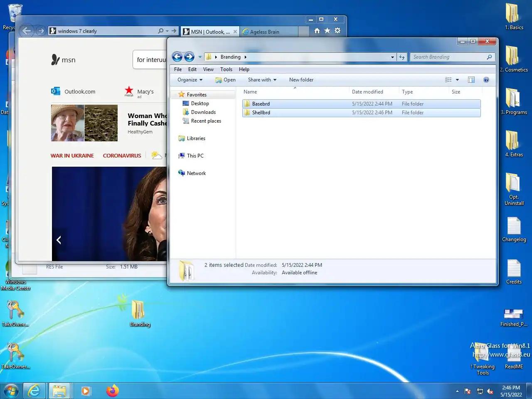This screenshot has width=532, height=399.
Task: Click MSN search box
Action: click(150, 60)
